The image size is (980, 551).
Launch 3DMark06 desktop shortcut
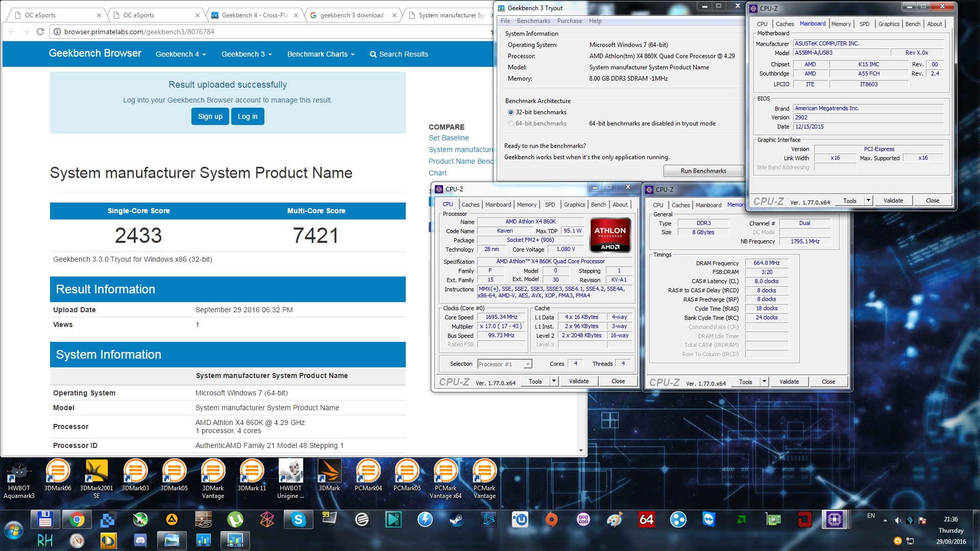(58, 475)
